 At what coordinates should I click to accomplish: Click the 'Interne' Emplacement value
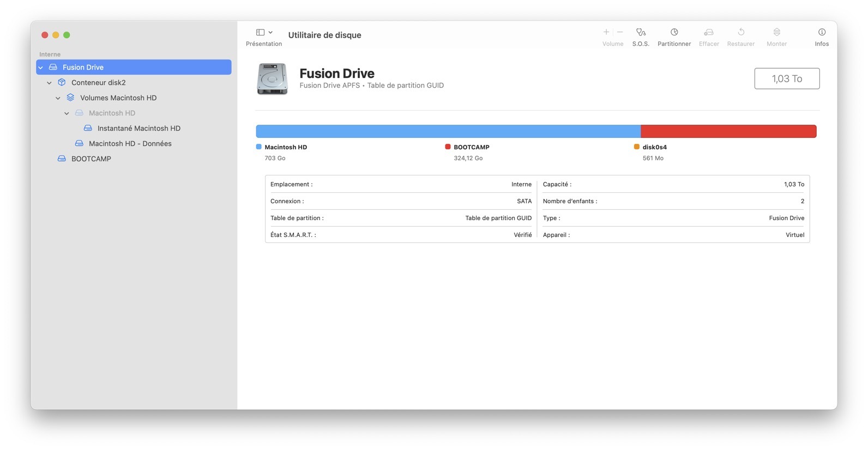point(521,184)
